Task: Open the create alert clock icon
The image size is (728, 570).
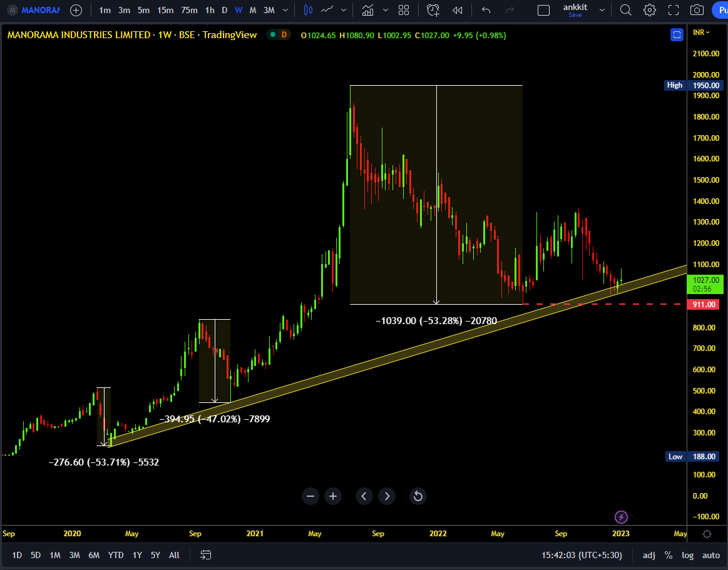Action: tap(433, 10)
